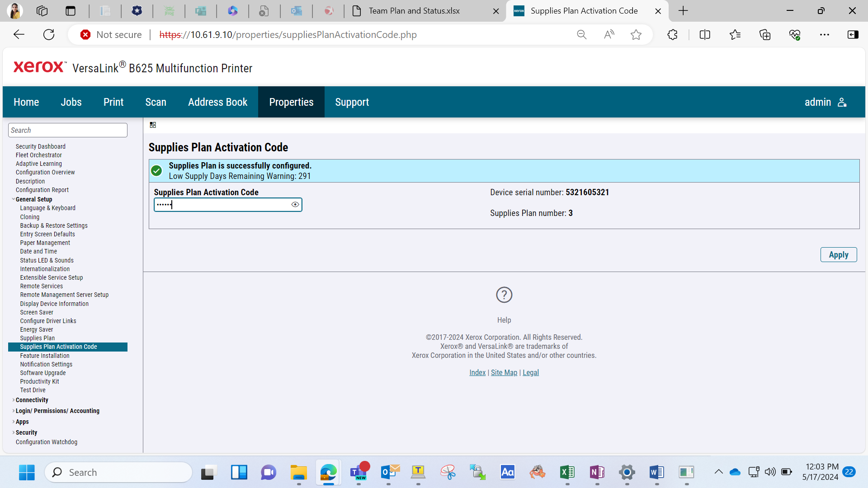Click the Apply button
Screen dimensions: 868x488
click(x=838, y=255)
